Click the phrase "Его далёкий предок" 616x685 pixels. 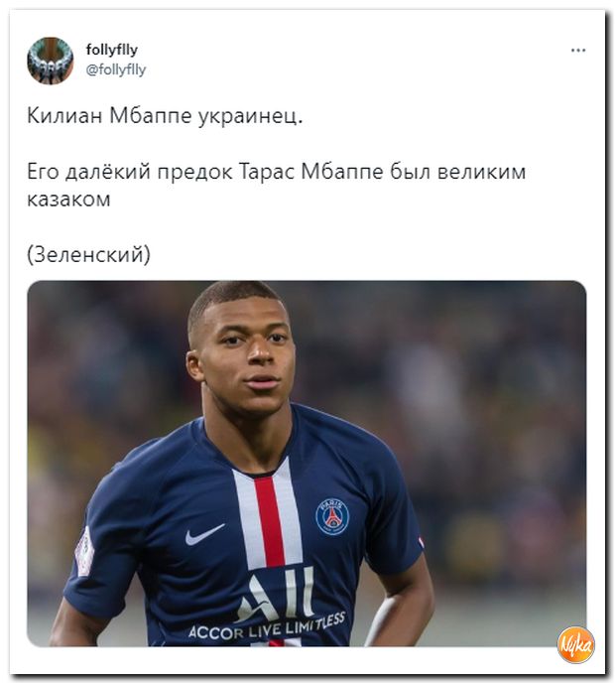point(130,172)
